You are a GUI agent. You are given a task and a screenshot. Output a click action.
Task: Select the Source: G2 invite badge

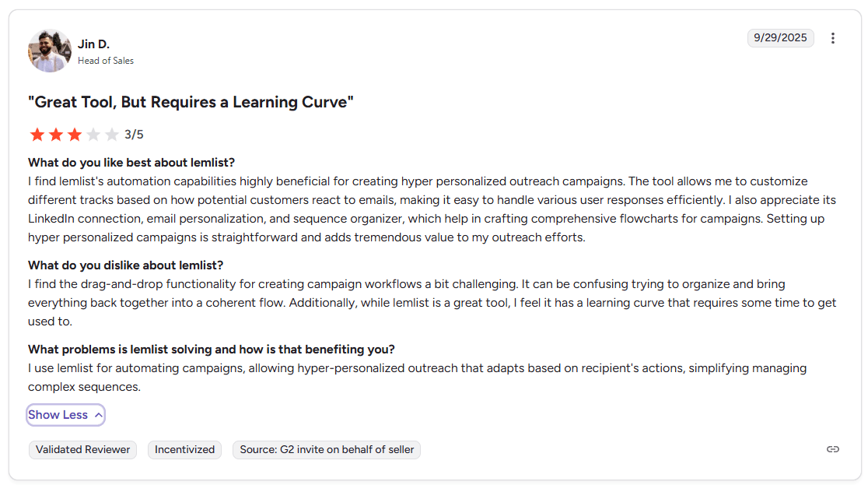coord(327,449)
